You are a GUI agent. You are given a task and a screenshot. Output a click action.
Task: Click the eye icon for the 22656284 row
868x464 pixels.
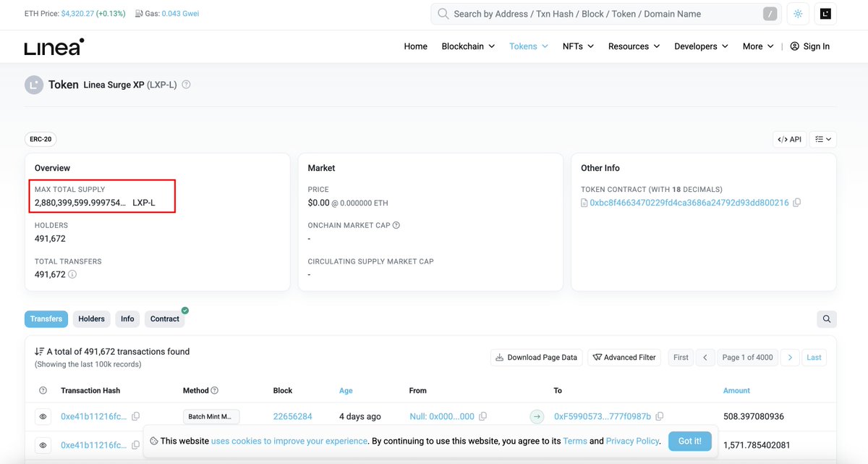tap(43, 416)
